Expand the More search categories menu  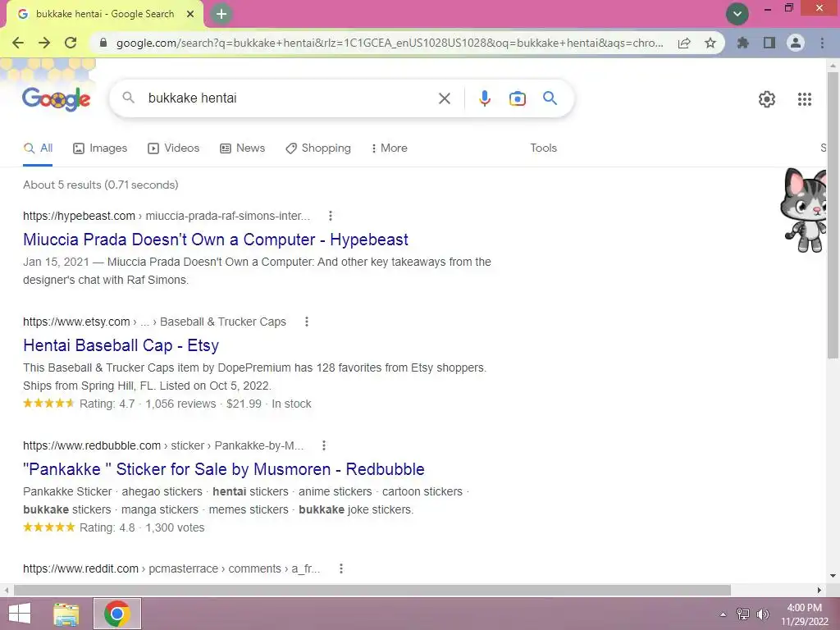click(390, 148)
